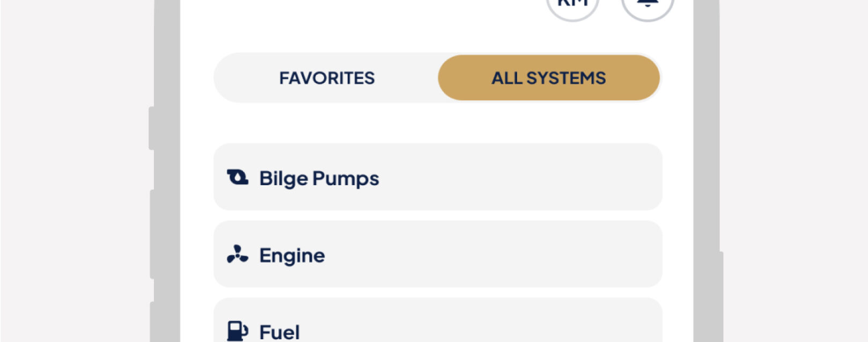This screenshot has width=868, height=342.
Task: Open notifications via the bell icon
Action: 647,5
